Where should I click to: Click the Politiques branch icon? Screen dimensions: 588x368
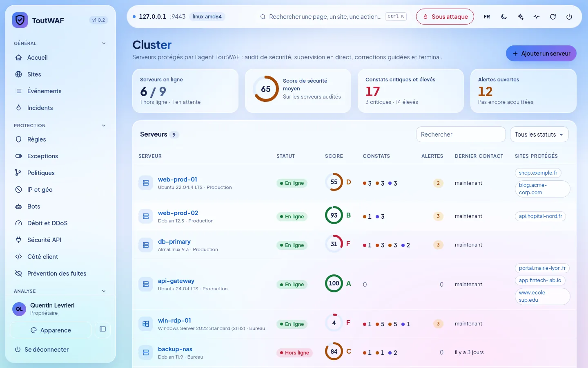[x=18, y=173]
